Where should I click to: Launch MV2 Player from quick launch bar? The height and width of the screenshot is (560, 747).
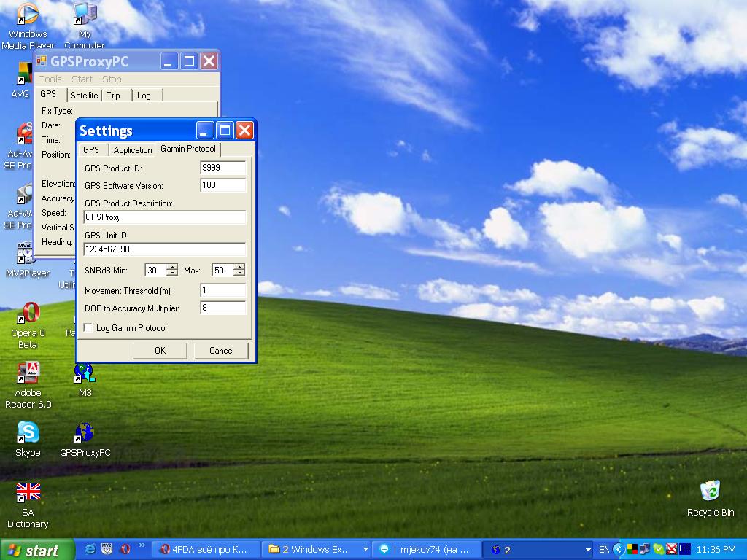tap(107, 549)
